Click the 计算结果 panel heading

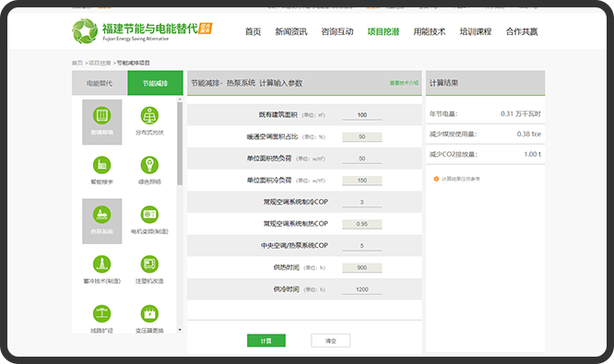click(x=443, y=83)
